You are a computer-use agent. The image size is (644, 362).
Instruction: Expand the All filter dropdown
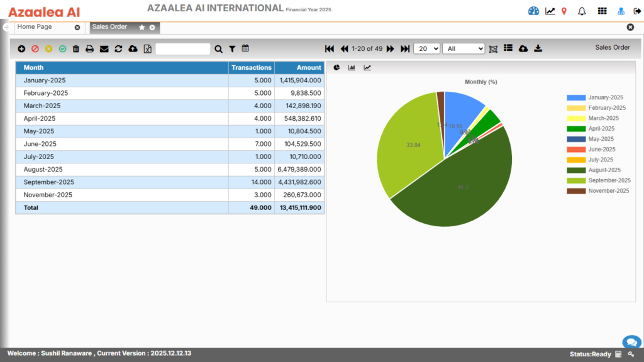click(x=464, y=48)
